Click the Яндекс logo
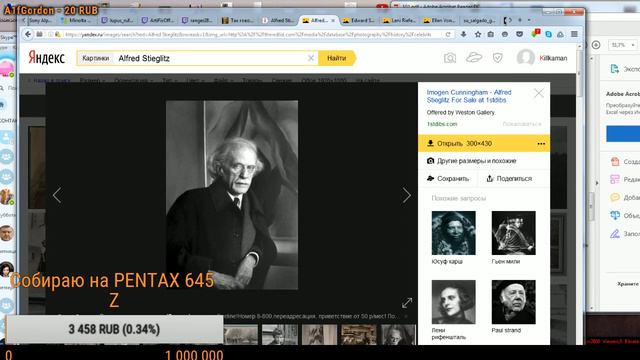Image resolution: width=640 pixels, height=360 pixels. click(x=47, y=58)
